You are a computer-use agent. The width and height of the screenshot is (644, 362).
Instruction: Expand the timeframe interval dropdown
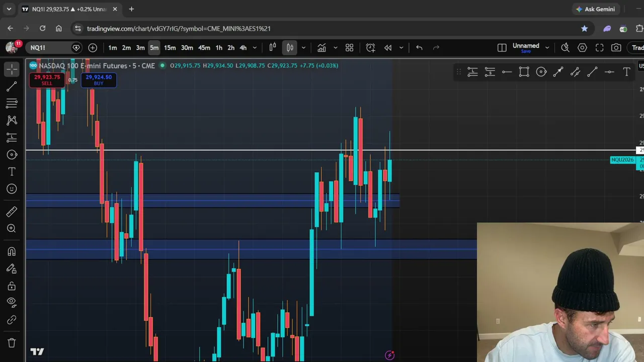click(x=255, y=48)
